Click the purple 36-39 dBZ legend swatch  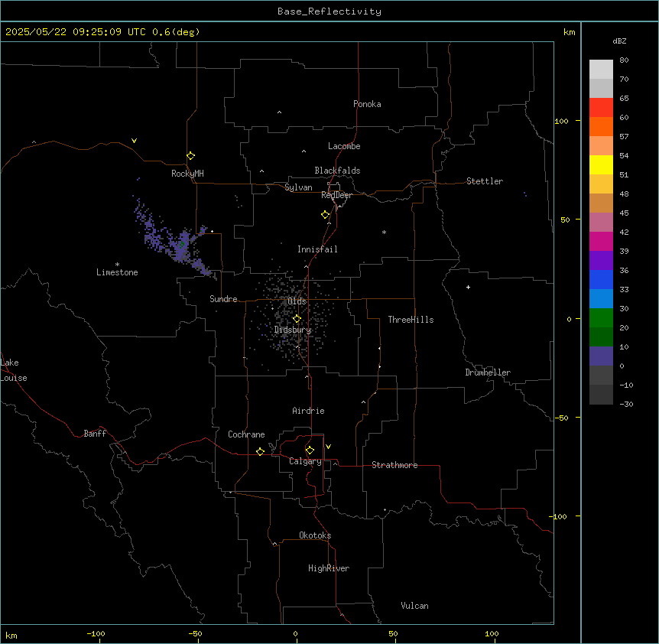(x=601, y=261)
